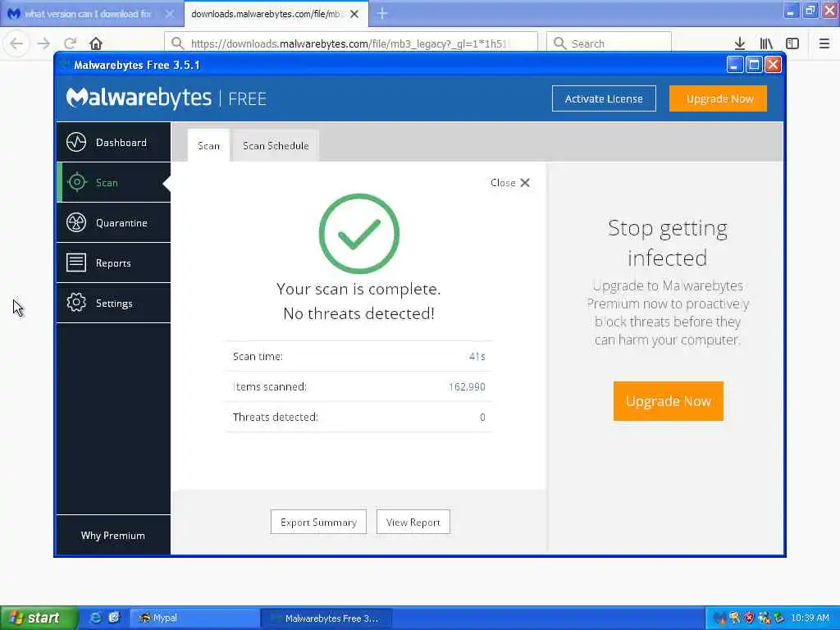Click Upgrade Now in the header
This screenshot has height=630, width=840.
(718, 98)
